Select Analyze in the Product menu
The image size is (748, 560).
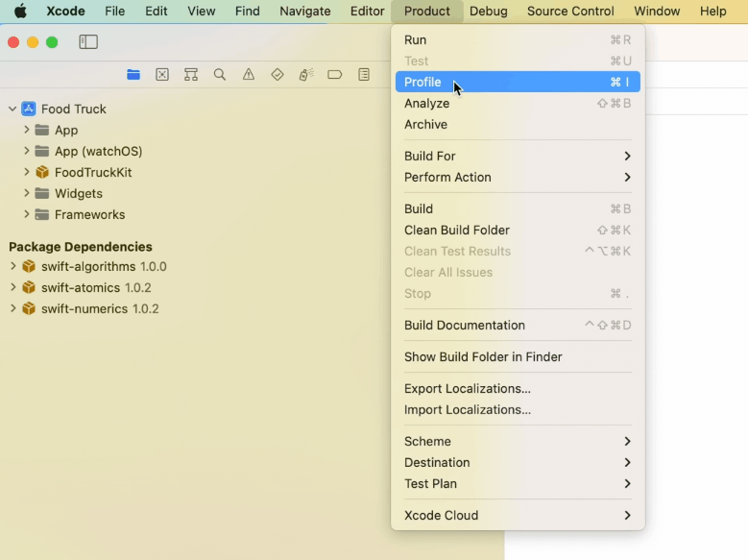(x=518, y=103)
